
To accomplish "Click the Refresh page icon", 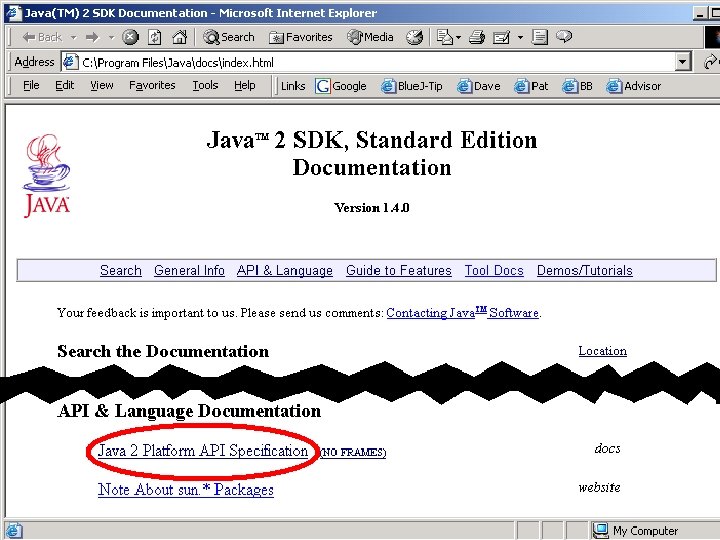I will pyautogui.click(x=155, y=37).
